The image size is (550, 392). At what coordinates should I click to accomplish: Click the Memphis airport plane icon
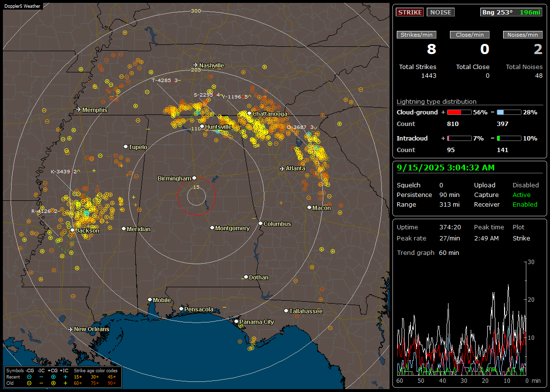point(79,110)
